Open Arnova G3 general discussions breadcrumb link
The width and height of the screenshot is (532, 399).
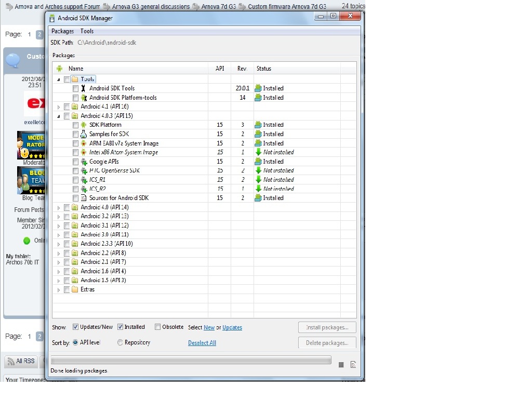coord(151,6)
